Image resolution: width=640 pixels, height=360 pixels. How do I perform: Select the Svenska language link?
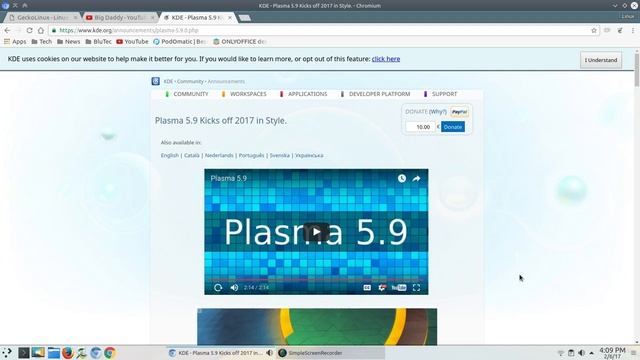280,156
